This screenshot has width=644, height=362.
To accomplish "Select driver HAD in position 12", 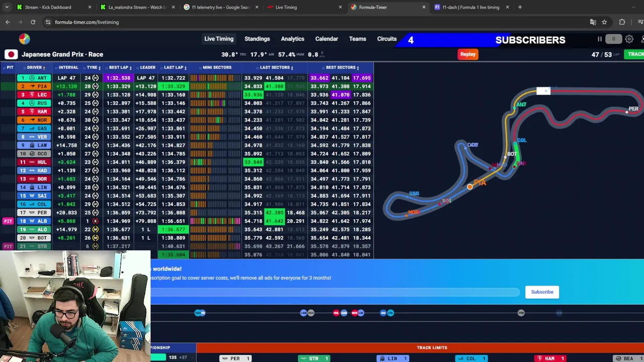I will coord(34,170).
